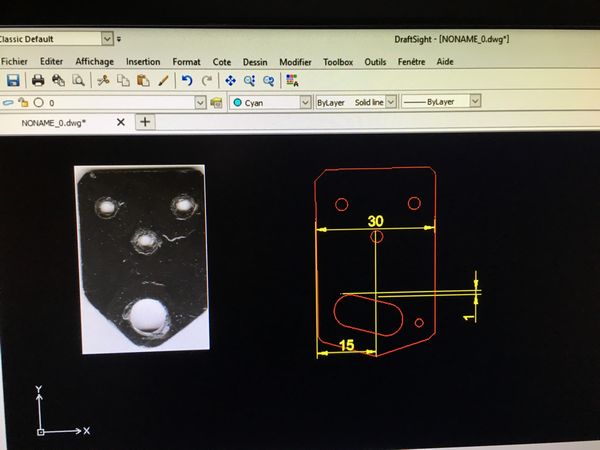Click the toolbar options arrow beside workspace dropdown
Screen dimensions: 600x450
point(119,39)
